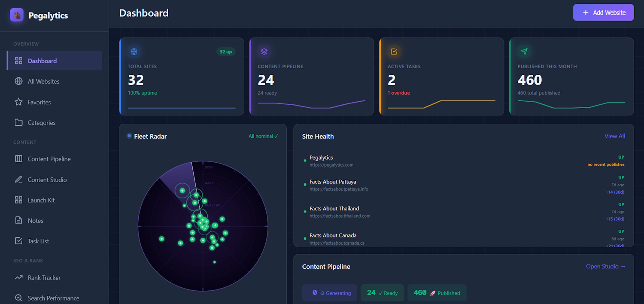Image resolution: width=644 pixels, height=304 pixels.
Task: Open the Launch Kit page
Action: [55, 200]
